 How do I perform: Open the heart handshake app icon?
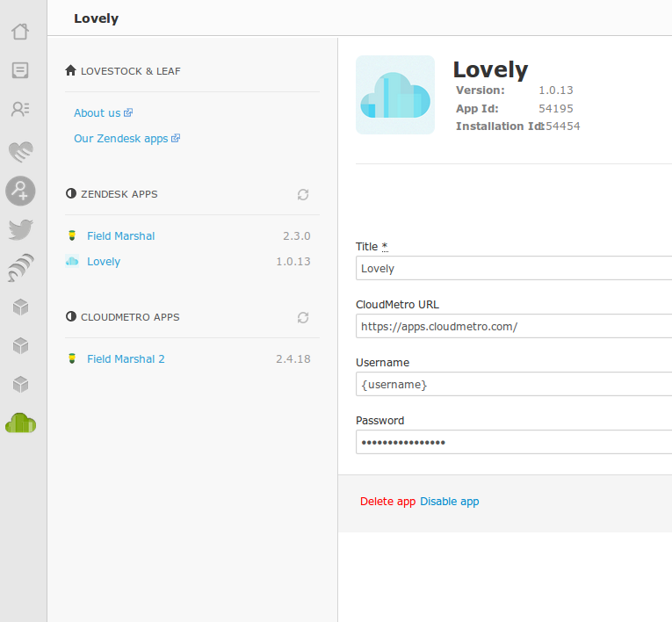click(20, 152)
